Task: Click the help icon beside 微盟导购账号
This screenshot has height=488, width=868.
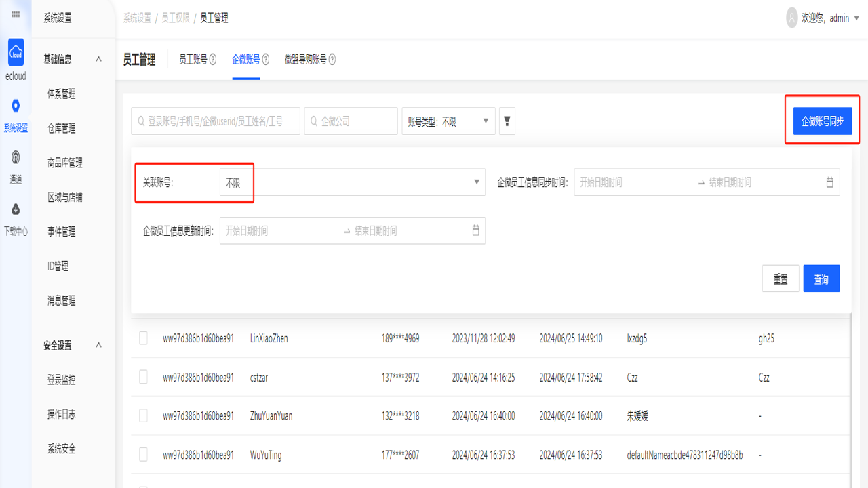Action: coord(332,60)
